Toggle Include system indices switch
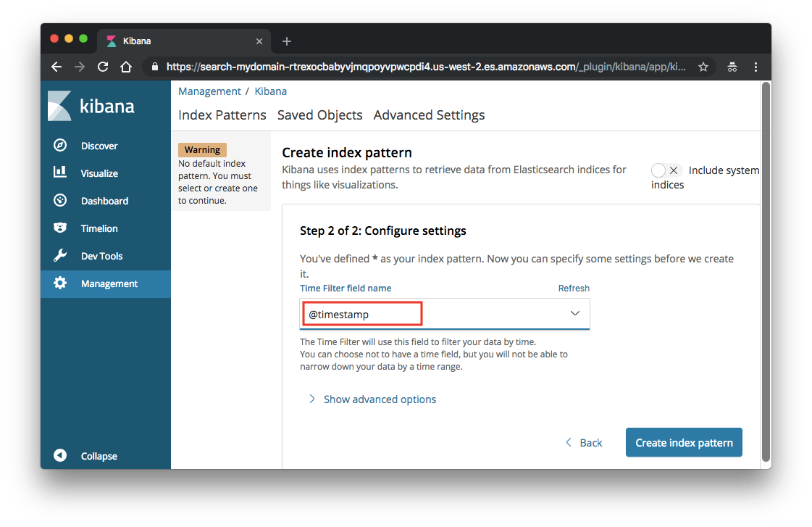812x527 pixels. click(x=666, y=170)
